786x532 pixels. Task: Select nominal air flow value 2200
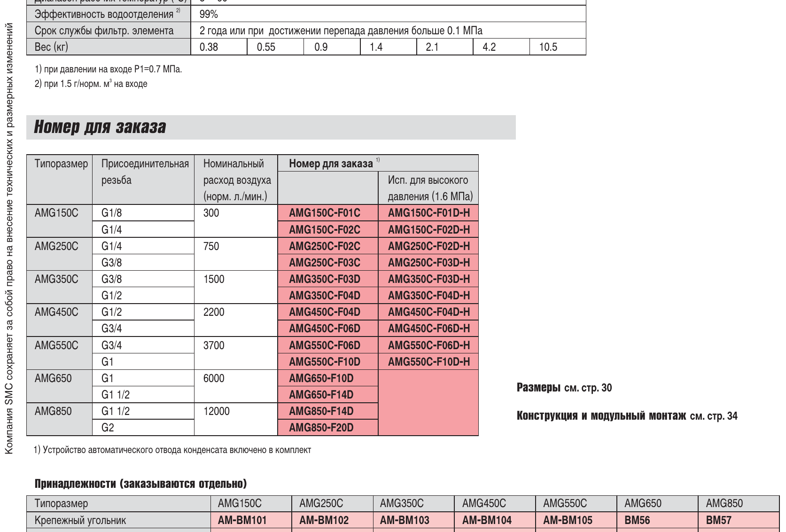point(214,312)
